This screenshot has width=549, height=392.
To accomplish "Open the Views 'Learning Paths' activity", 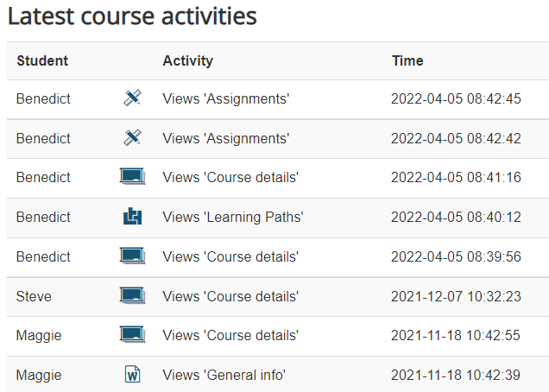I will pos(233,218).
